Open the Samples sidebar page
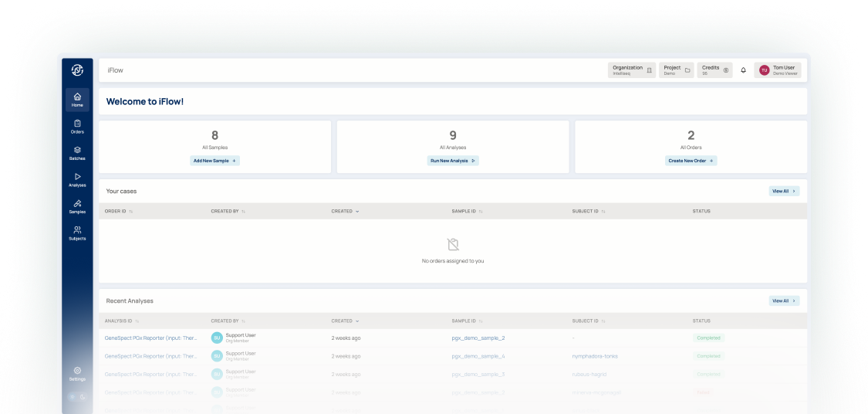Image resolution: width=868 pixels, height=414 pixels. point(77,207)
